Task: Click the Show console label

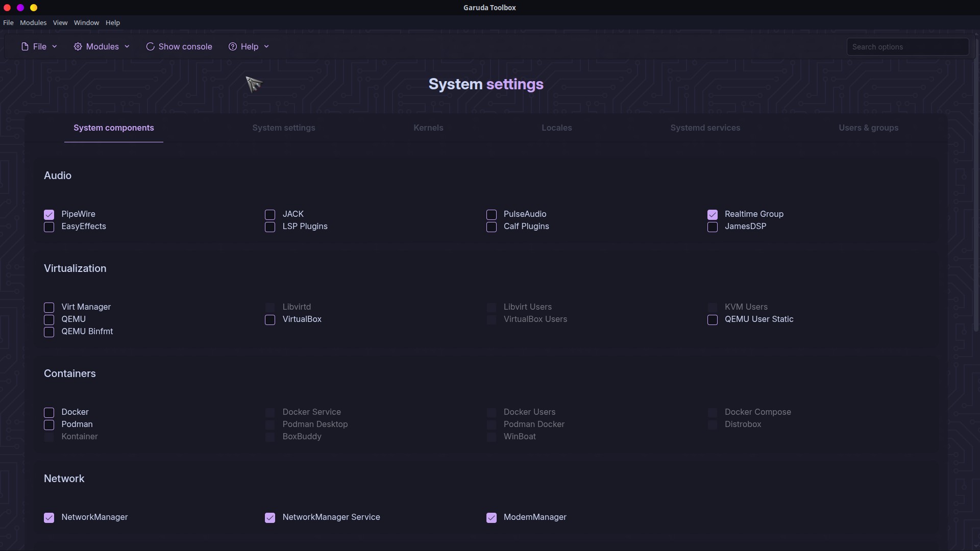Action: [x=185, y=46]
